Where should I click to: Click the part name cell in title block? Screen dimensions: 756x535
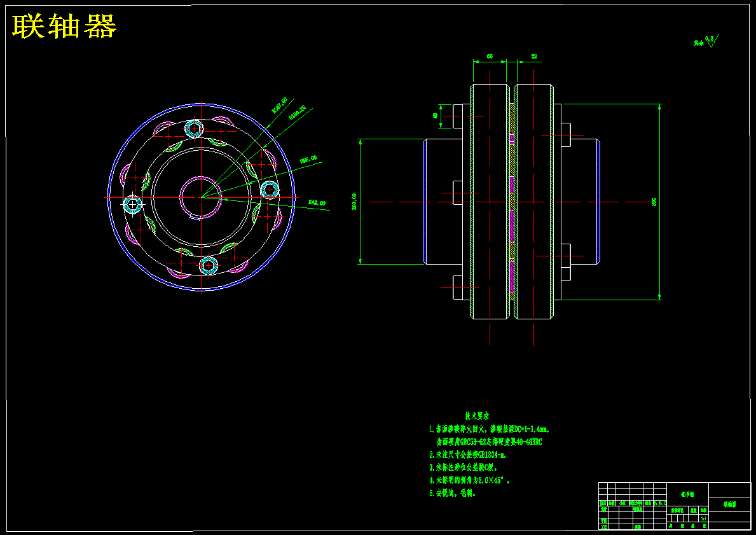[x=729, y=504]
